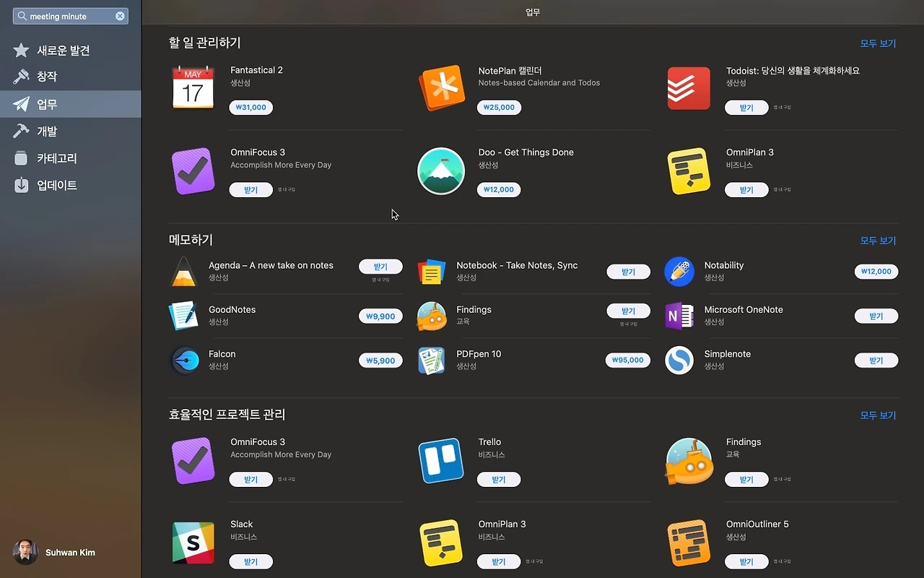The width and height of the screenshot is (924, 578).
Task: Open the 'Slack' app title
Action: [x=242, y=525]
